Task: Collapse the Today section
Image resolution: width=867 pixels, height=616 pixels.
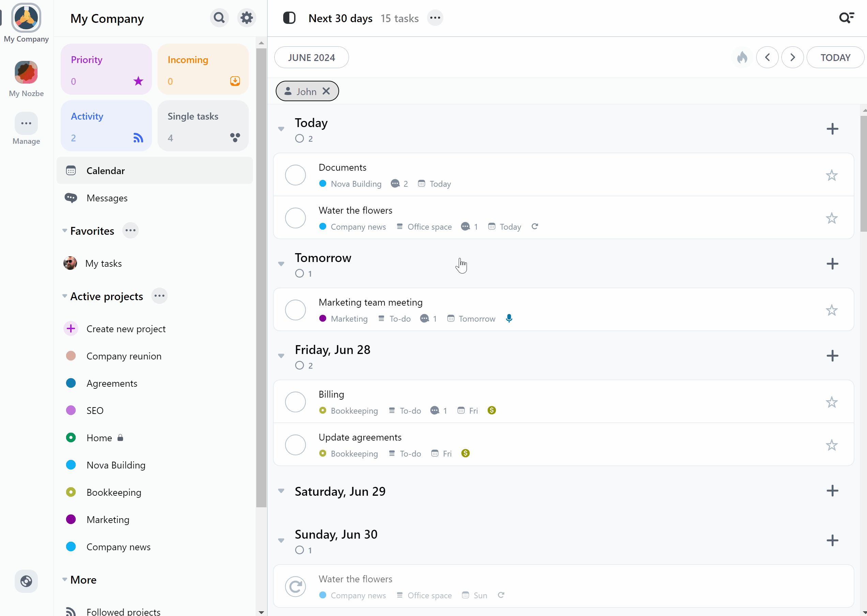Action: pyautogui.click(x=281, y=129)
